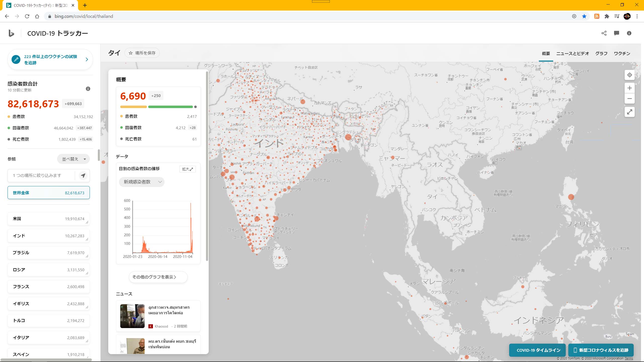Expand map to full screen
The image size is (644, 362).
tap(630, 112)
